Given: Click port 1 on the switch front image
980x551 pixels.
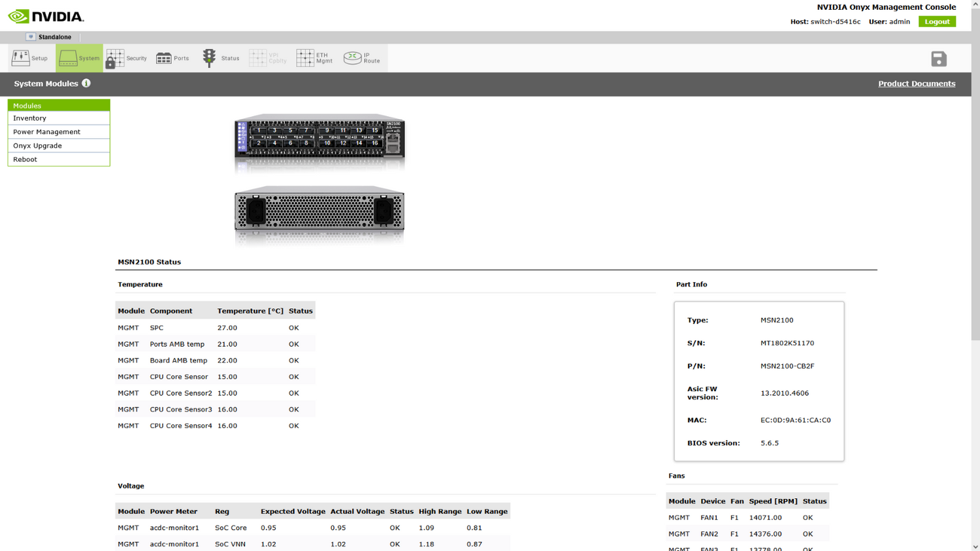Looking at the screenshot, I should (x=259, y=131).
